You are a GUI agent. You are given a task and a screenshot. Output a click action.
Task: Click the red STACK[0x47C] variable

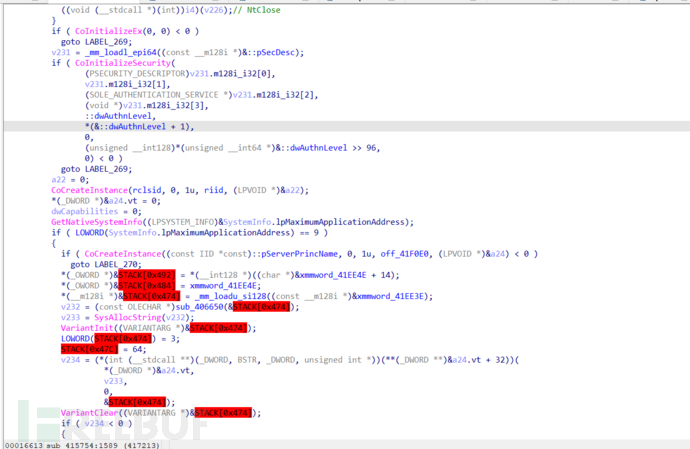[x=90, y=349]
